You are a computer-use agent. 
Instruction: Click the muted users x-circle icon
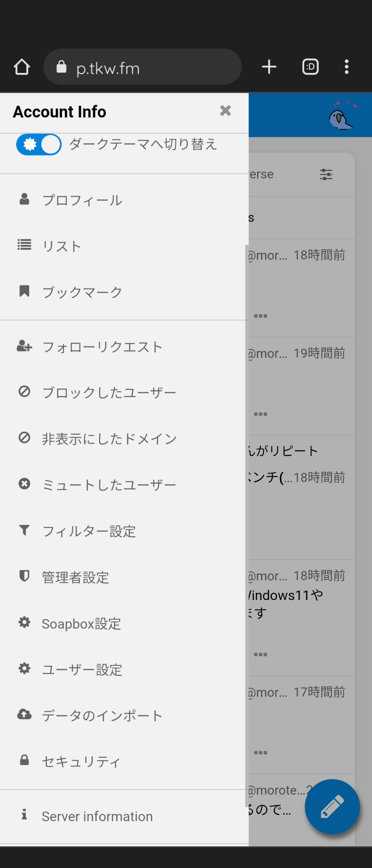(x=24, y=484)
